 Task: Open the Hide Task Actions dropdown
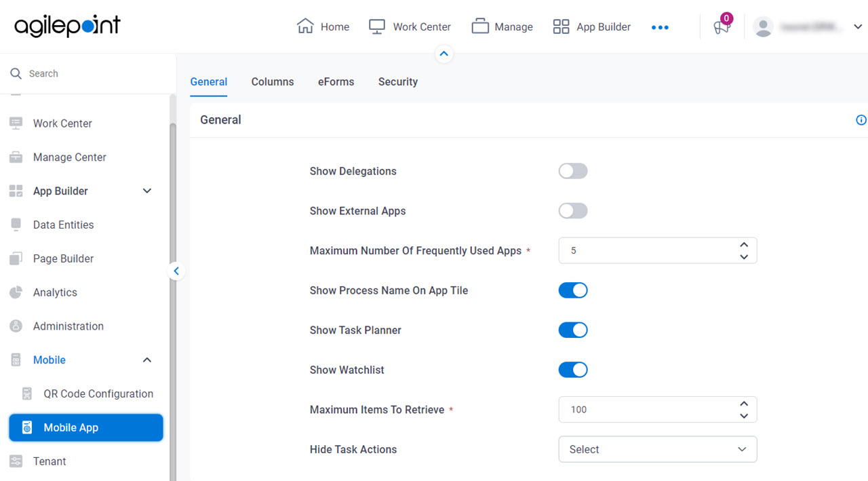pyautogui.click(x=658, y=449)
